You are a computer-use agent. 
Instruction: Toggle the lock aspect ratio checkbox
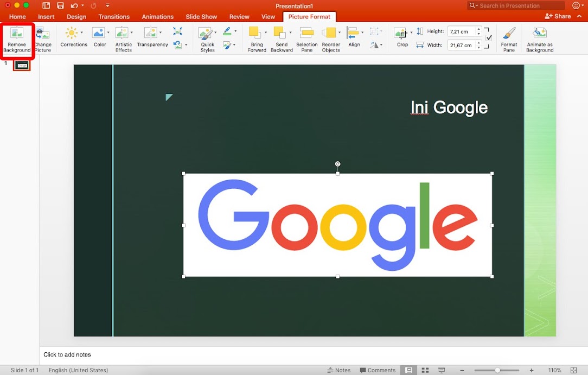click(x=489, y=38)
